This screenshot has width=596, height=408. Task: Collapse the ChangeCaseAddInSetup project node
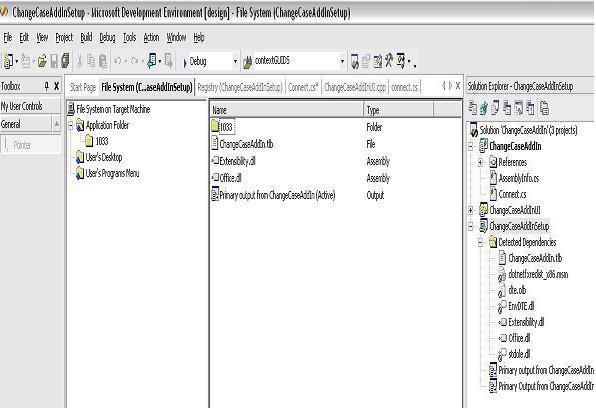[471, 227]
